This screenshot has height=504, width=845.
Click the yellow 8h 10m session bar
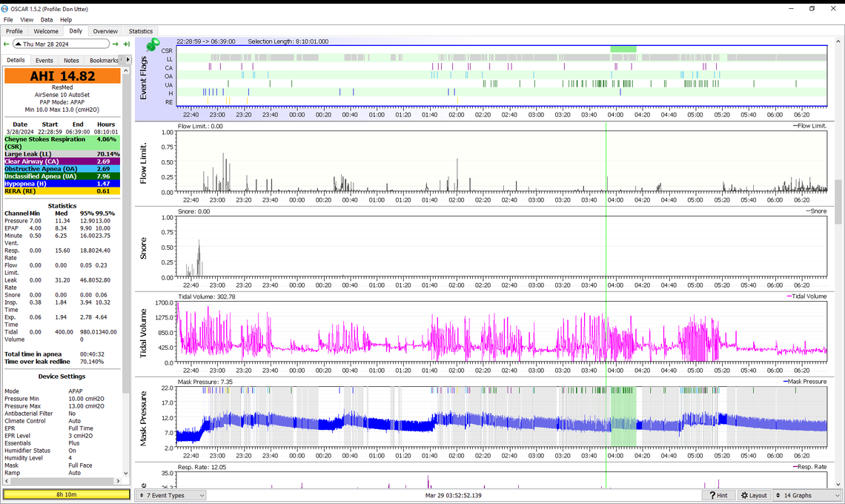pos(65,494)
